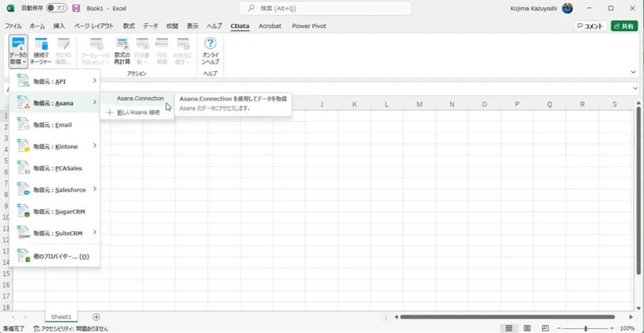The height and width of the screenshot is (333, 644).
Task: Switch to the 数式 tab
Action: point(129,26)
